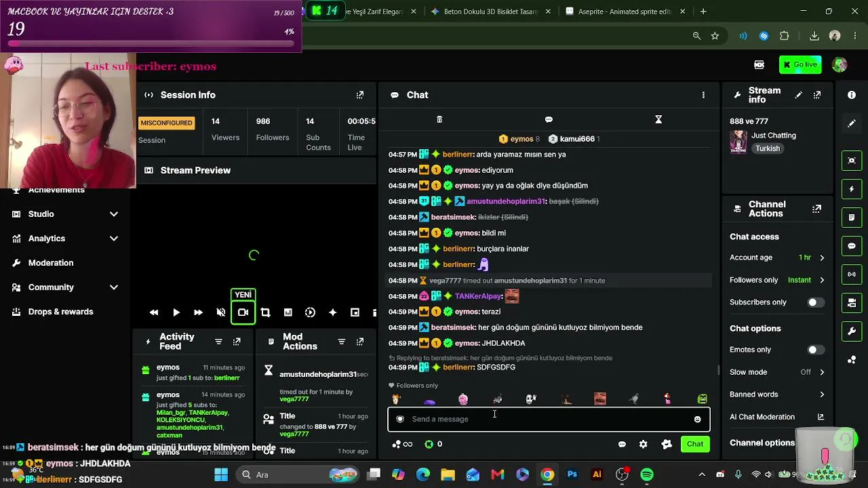This screenshot has width=868, height=488.
Task: Toggle the broadcast signal icon in right sidebar
Action: click(852, 274)
